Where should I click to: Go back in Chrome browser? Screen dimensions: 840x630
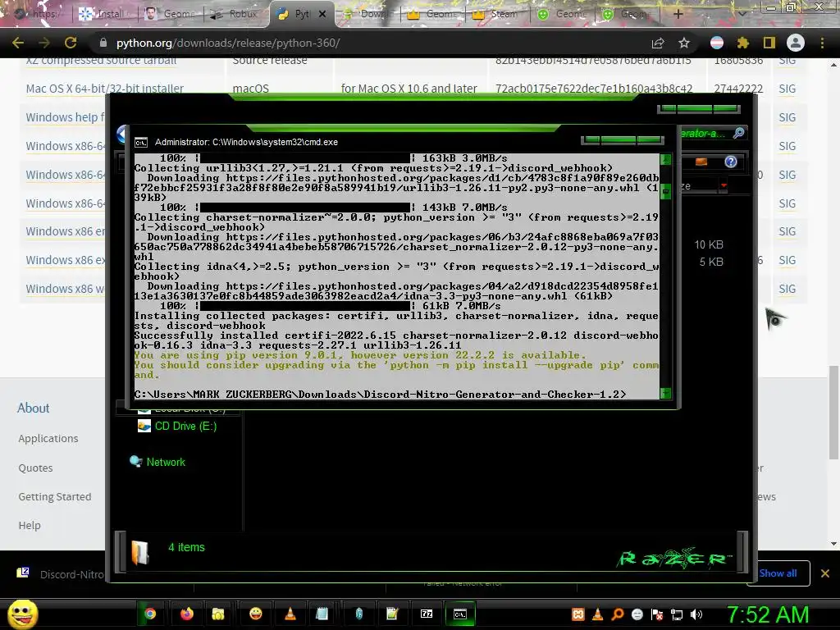[x=18, y=43]
